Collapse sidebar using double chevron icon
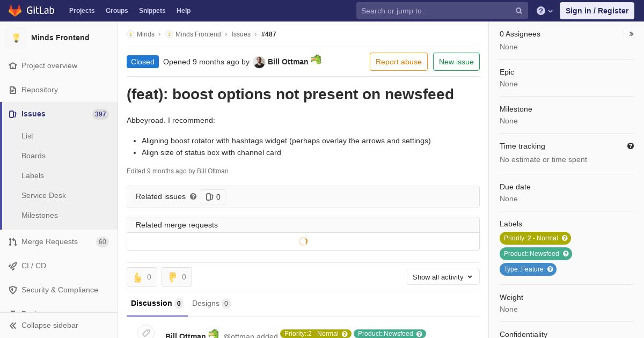Image resolution: width=644 pixels, height=338 pixels. pos(13,325)
